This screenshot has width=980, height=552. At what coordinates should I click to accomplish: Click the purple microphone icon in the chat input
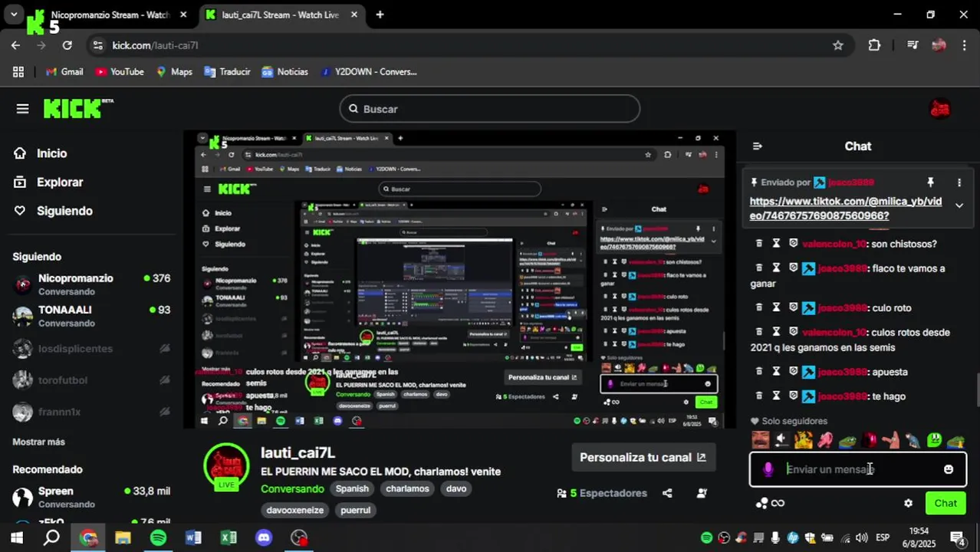pos(768,469)
